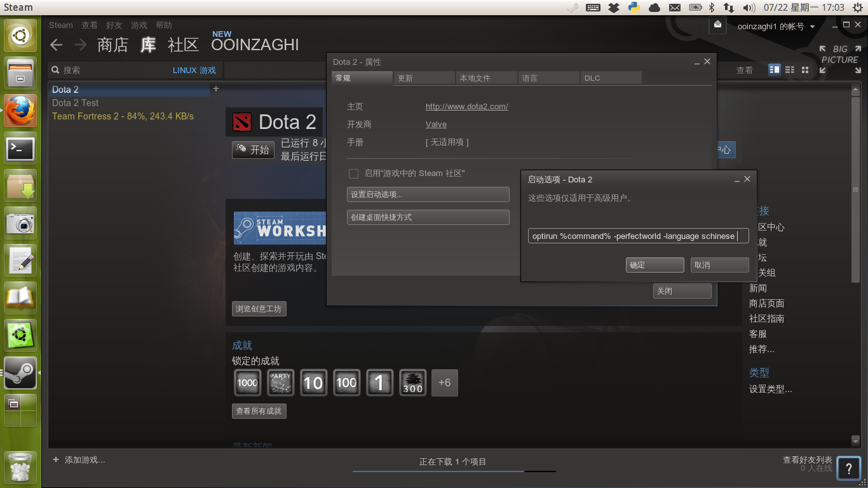The width and height of the screenshot is (868, 488).
Task: Click Steam tray indicator in top panel
Action: click(573, 8)
